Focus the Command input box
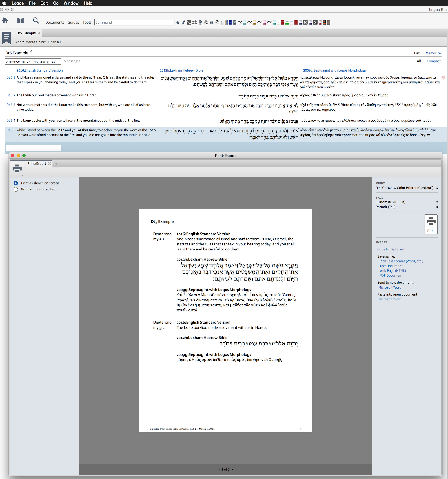The width and height of the screenshot is (448, 479). tap(134, 22)
